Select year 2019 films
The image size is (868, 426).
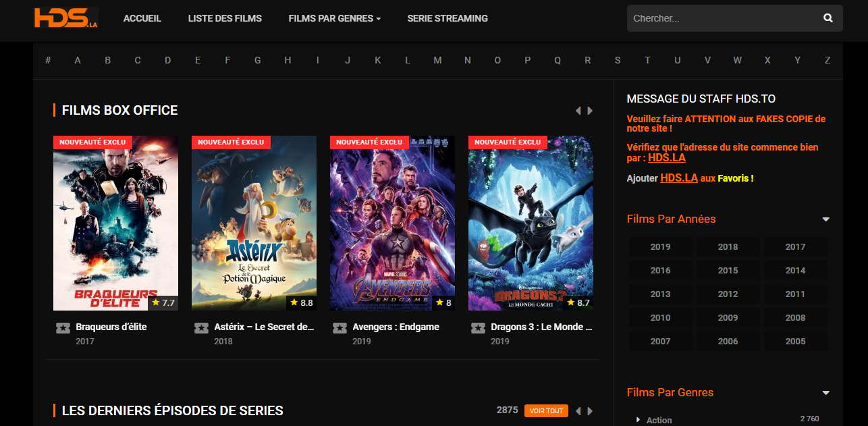[x=660, y=247]
